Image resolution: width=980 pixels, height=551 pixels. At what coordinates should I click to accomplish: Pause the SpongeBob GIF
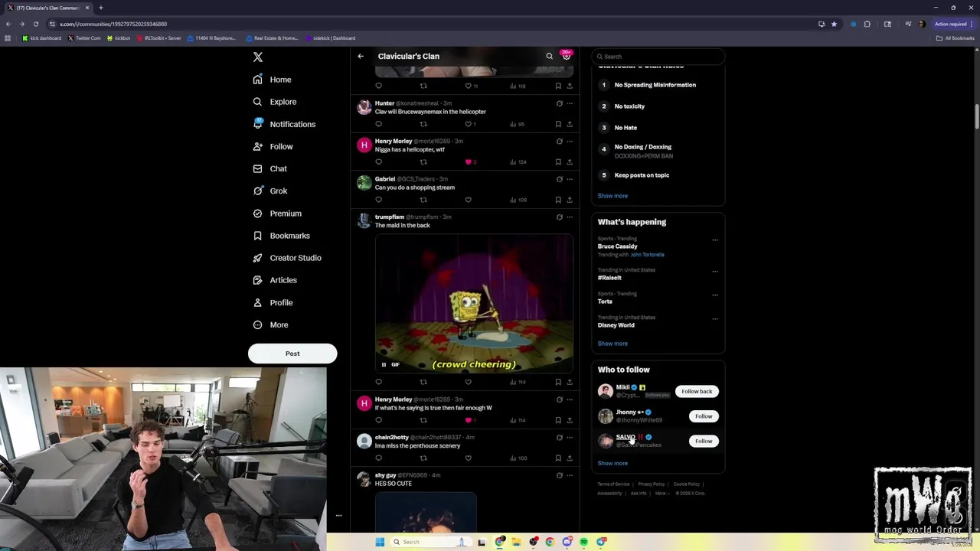pyautogui.click(x=384, y=365)
